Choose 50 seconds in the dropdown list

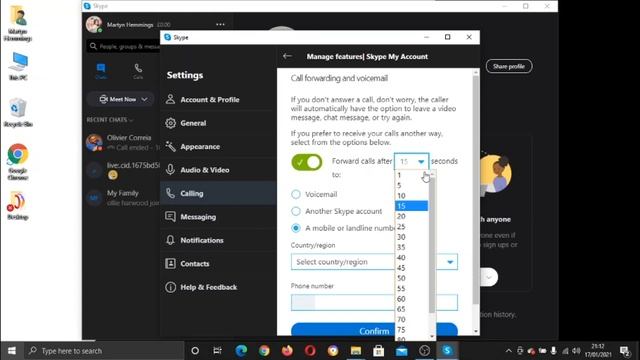(411, 278)
